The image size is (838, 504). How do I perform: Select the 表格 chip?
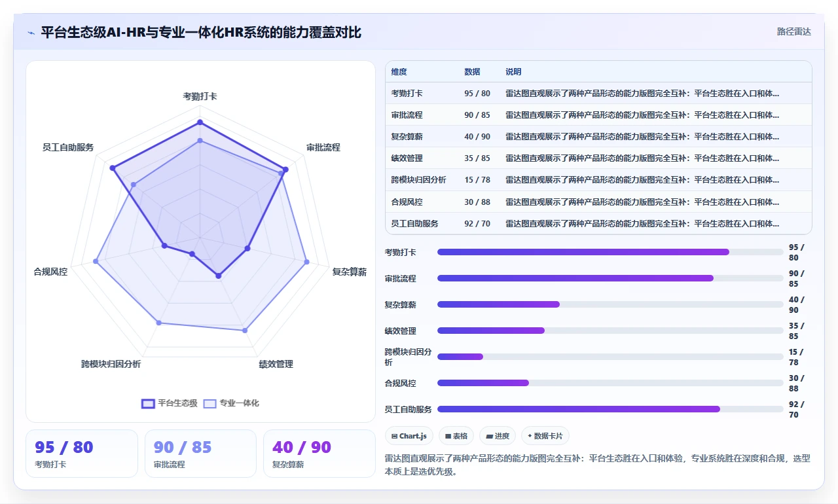pyautogui.click(x=456, y=436)
